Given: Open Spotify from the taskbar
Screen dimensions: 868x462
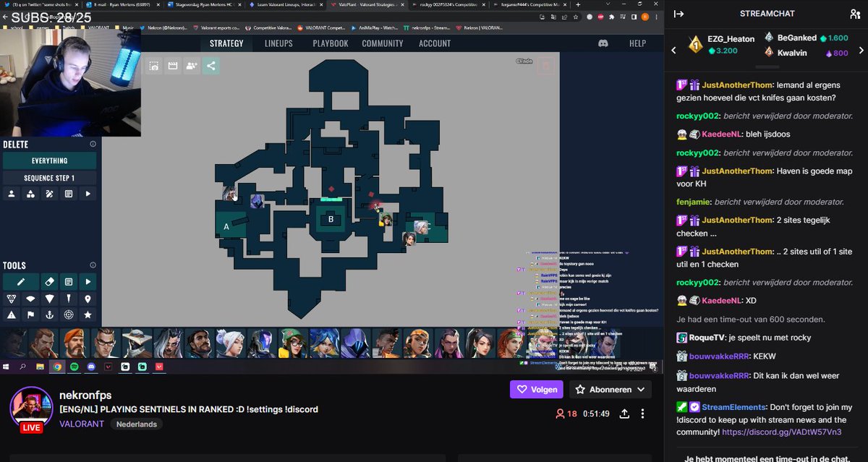Looking at the screenshot, I should coord(74,367).
